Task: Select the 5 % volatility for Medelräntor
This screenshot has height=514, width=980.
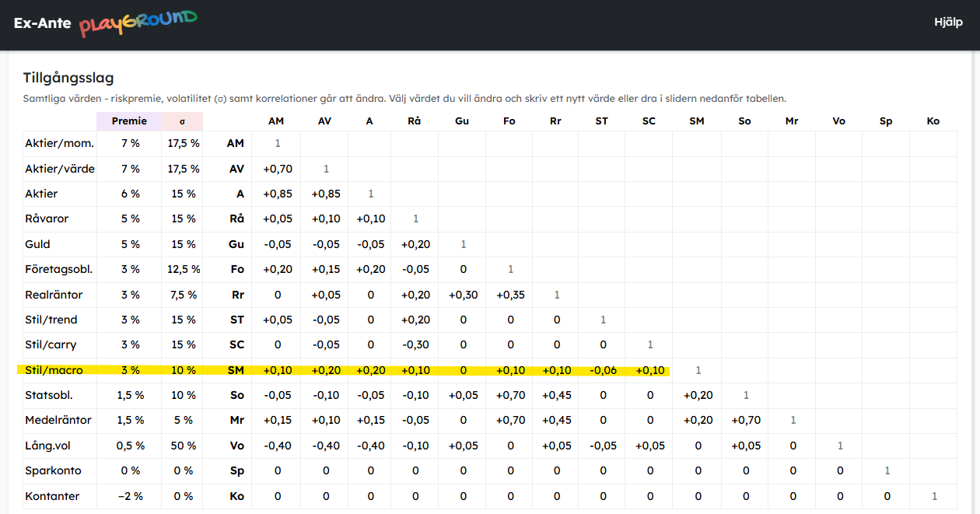Action: pos(184,420)
